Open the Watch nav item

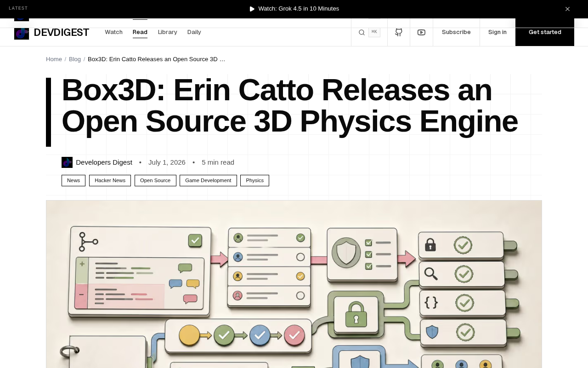[x=113, y=32]
